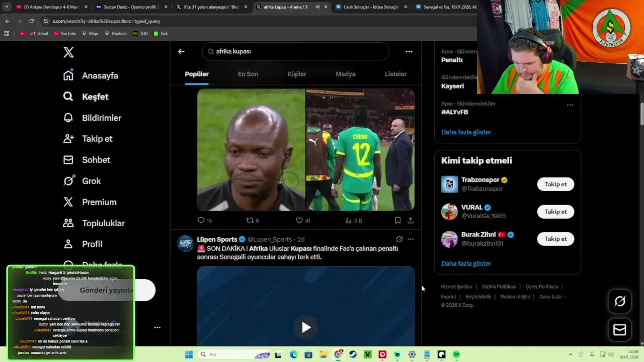Go back with search page arrow

click(181, 51)
